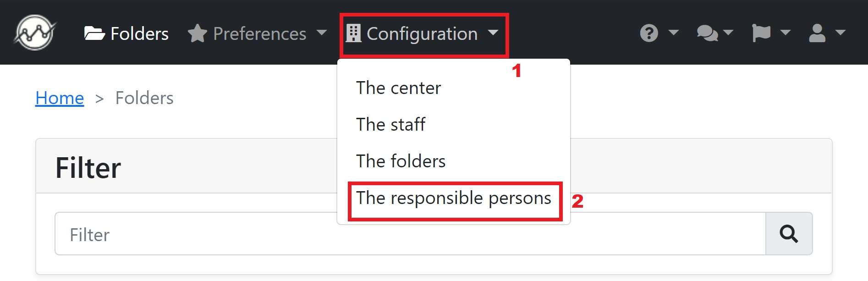Open Folders via the folder icon
868x281 pixels.
click(x=94, y=33)
